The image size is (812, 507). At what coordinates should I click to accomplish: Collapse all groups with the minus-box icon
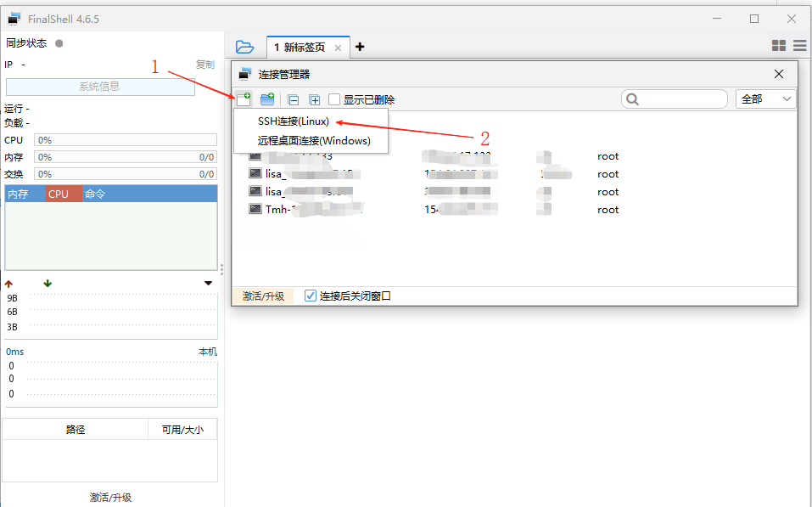pos(293,99)
